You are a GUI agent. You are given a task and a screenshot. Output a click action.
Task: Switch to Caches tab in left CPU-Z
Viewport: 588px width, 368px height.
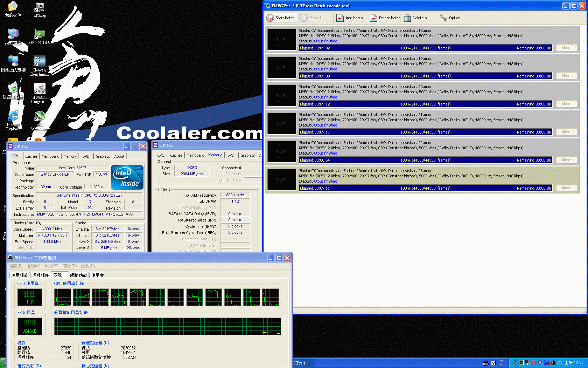[31, 156]
